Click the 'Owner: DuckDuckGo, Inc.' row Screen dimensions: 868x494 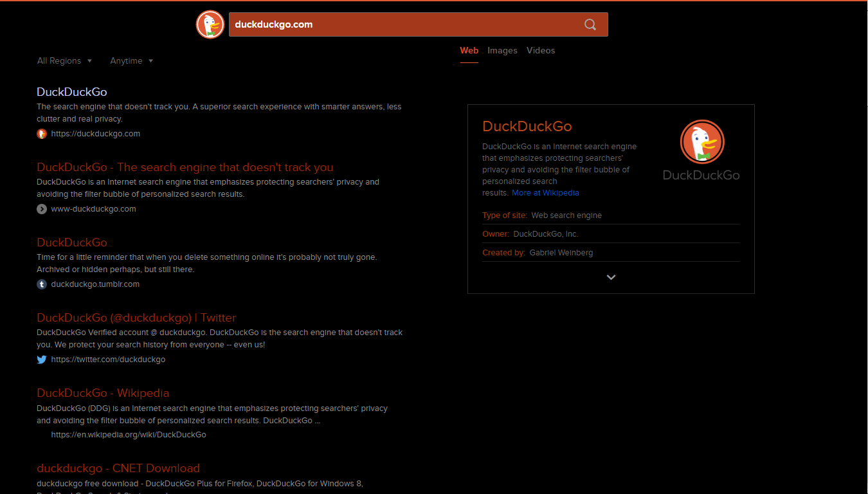611,234
